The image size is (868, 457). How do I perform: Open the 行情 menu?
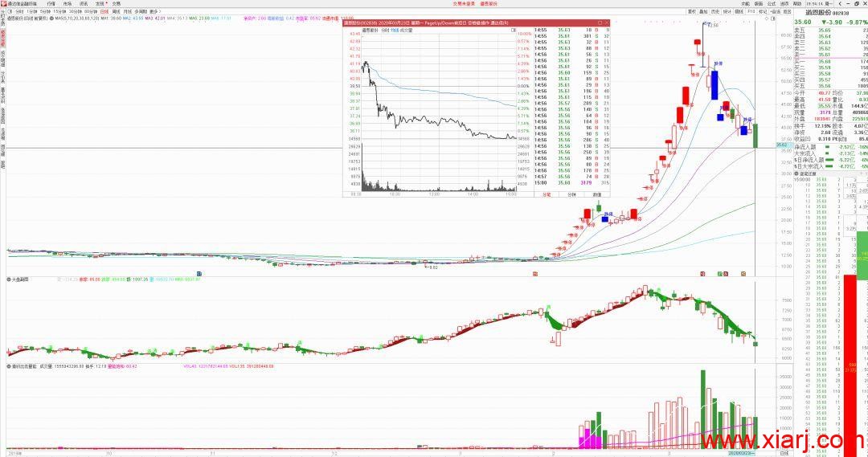click(51, 3)
